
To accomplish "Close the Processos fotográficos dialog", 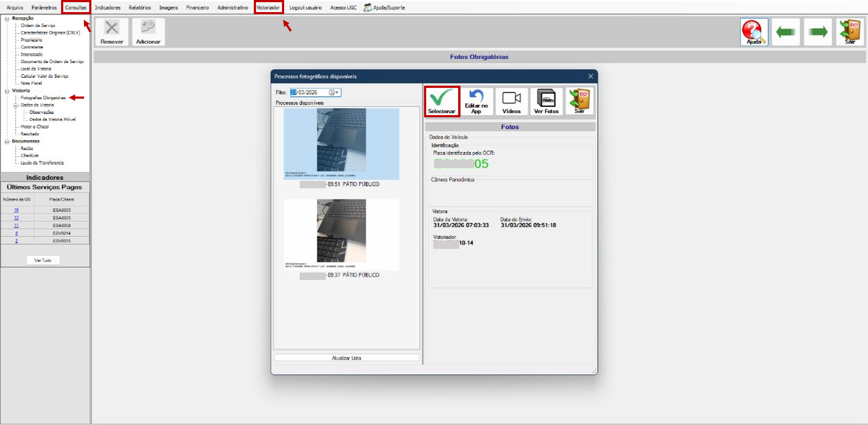I will (x=590, y=76).
